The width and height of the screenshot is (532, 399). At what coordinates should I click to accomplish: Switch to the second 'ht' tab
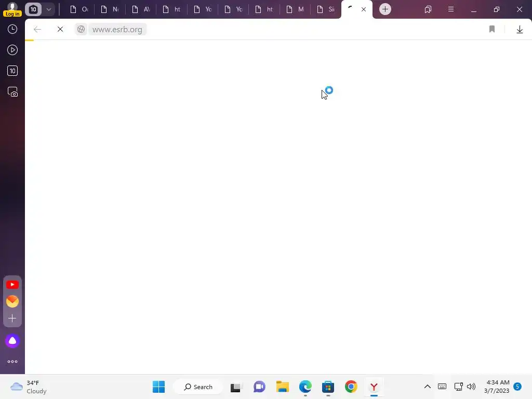click(264, 9)
